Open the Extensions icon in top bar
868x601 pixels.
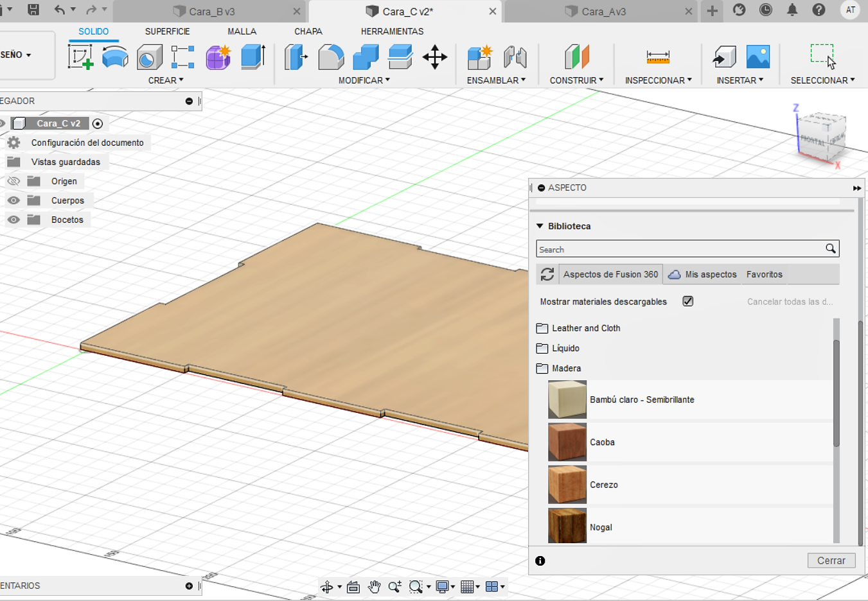pyautogui.click(x=739, y=10)
